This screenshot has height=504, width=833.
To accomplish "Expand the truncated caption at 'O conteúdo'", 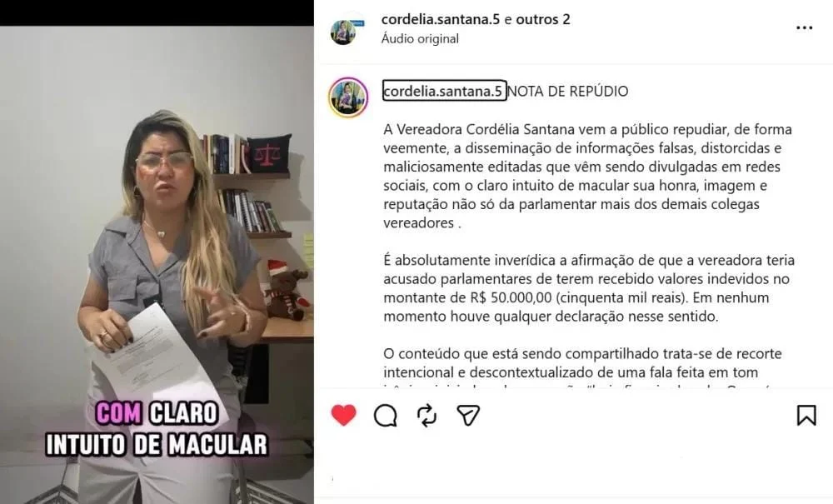I will point(582,362).
